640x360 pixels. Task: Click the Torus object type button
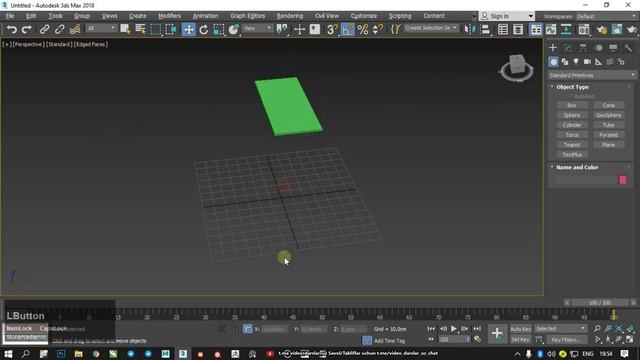click(572, 135)
